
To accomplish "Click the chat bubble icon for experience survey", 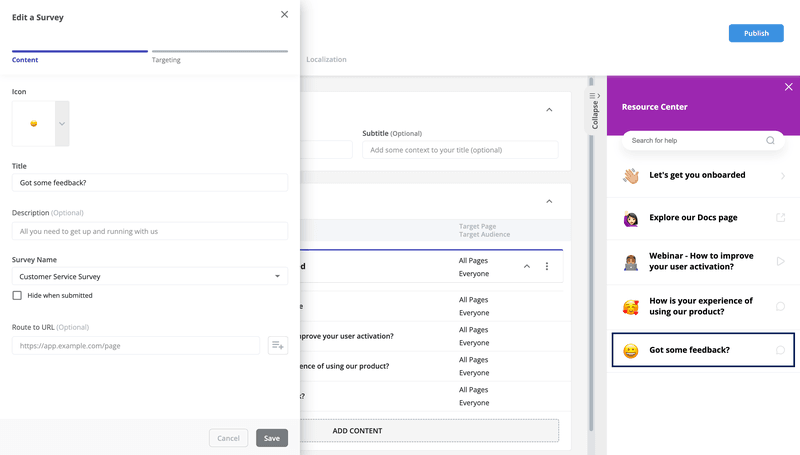I will 780,306.
